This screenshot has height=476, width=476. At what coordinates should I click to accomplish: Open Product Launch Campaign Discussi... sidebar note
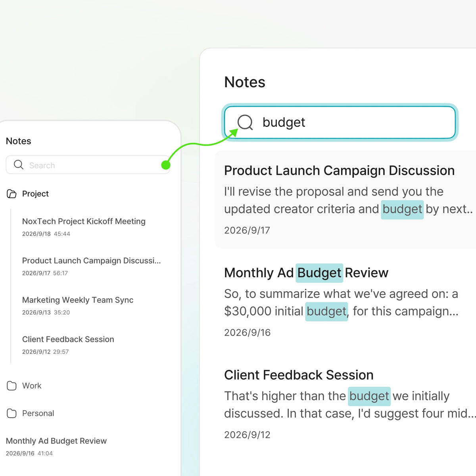click(x=91, y=266)
